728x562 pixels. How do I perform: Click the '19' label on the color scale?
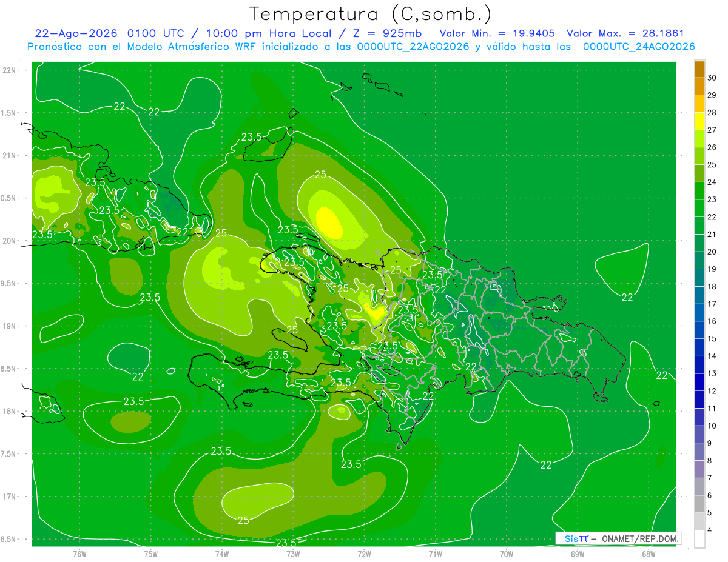point(712,269)
